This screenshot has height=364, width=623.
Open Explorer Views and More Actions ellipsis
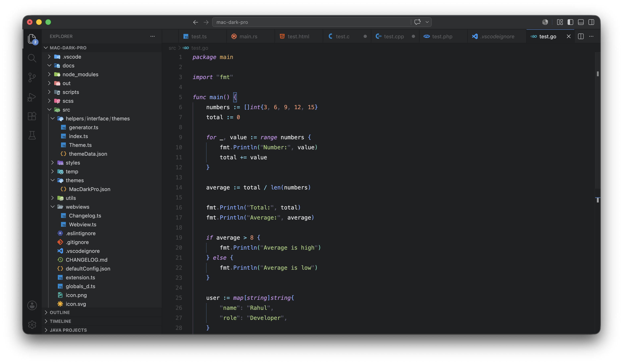coord(153,36)
